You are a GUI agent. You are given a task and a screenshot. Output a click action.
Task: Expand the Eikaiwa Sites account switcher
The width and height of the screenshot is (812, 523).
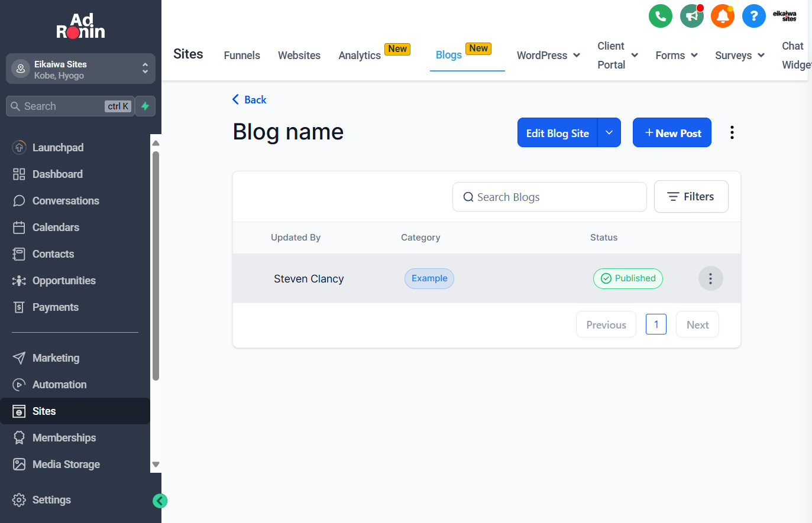80,69
